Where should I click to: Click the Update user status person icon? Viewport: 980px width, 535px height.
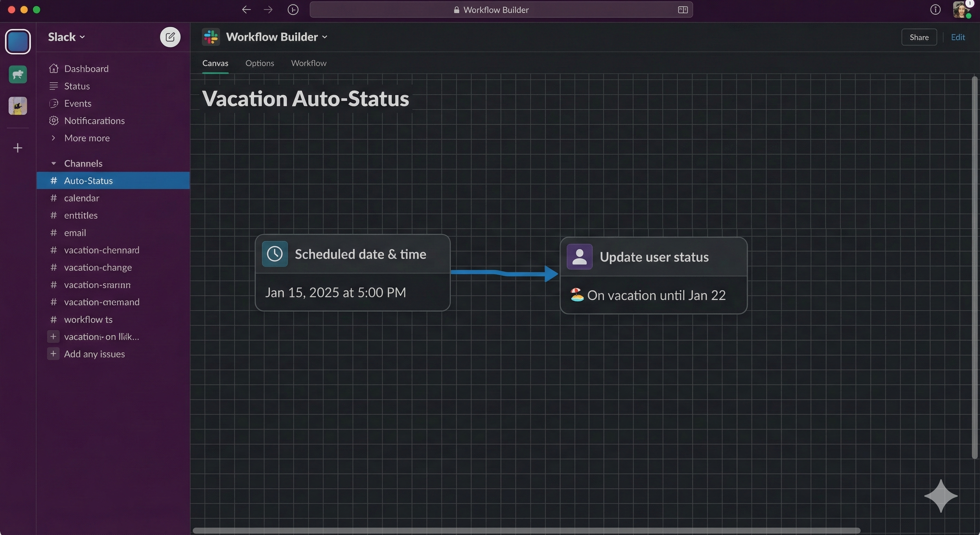point(579,256)
